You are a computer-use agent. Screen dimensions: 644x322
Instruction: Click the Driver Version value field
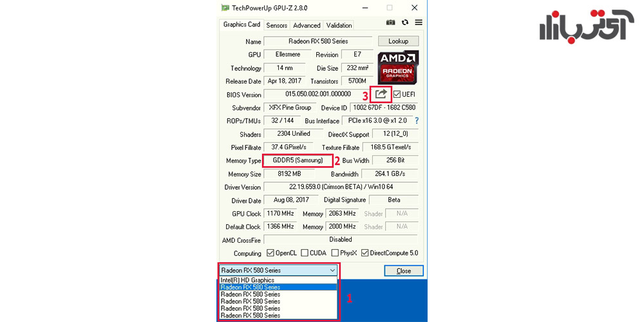(341, 187)
